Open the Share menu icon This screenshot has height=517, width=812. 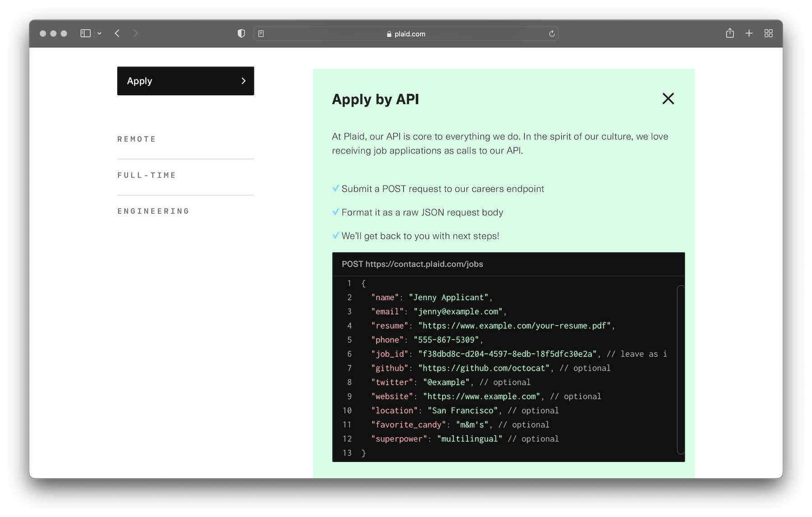730,33
